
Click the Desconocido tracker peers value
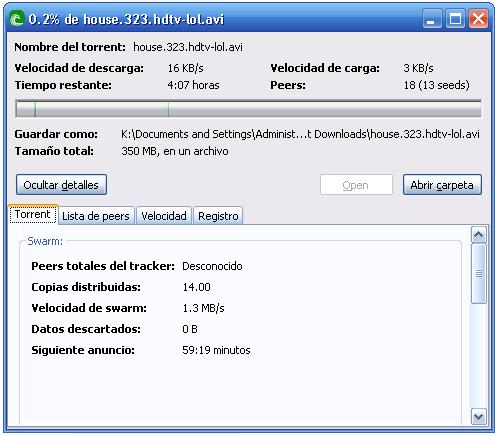212,266
